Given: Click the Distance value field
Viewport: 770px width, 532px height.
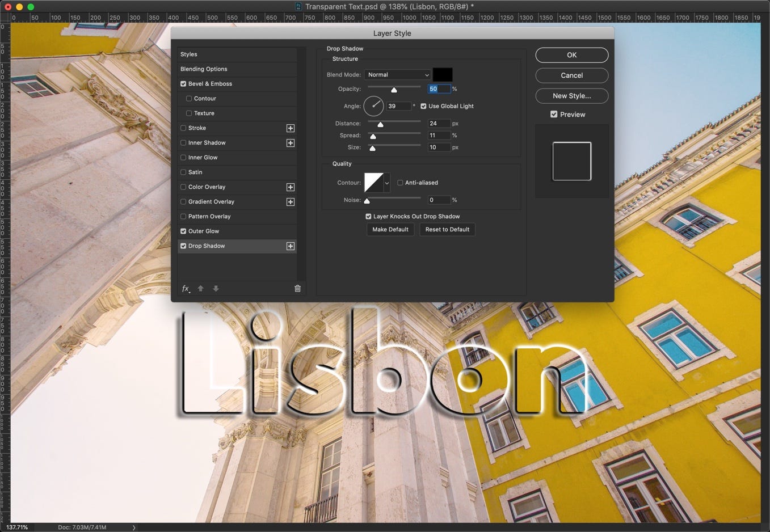Looking at the screenshot, I should click(x=439, y=124).
